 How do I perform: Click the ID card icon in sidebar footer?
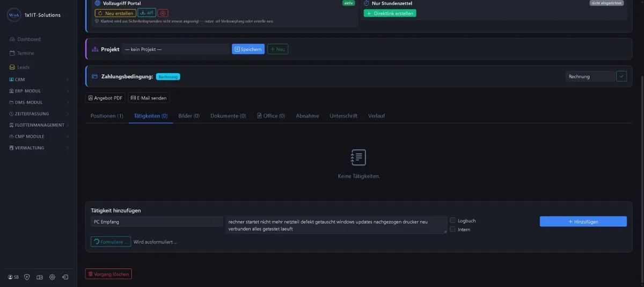(40, 277)
